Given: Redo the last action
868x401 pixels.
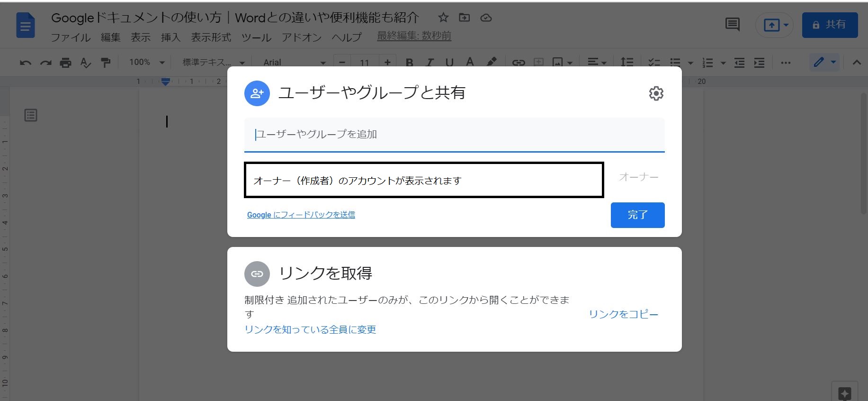Looking at the screenshot, I should pyautogui.click(x=45, y=63).
